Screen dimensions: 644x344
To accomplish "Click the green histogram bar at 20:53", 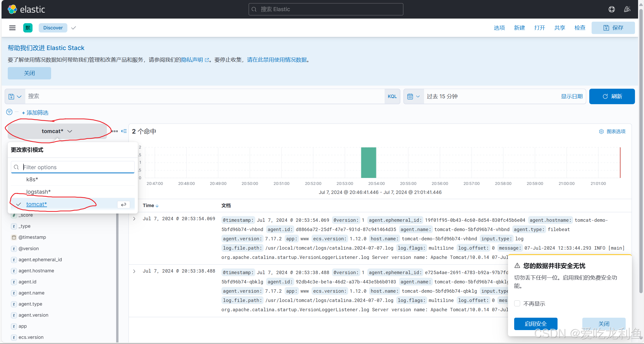I will click(x=368, y=162).
